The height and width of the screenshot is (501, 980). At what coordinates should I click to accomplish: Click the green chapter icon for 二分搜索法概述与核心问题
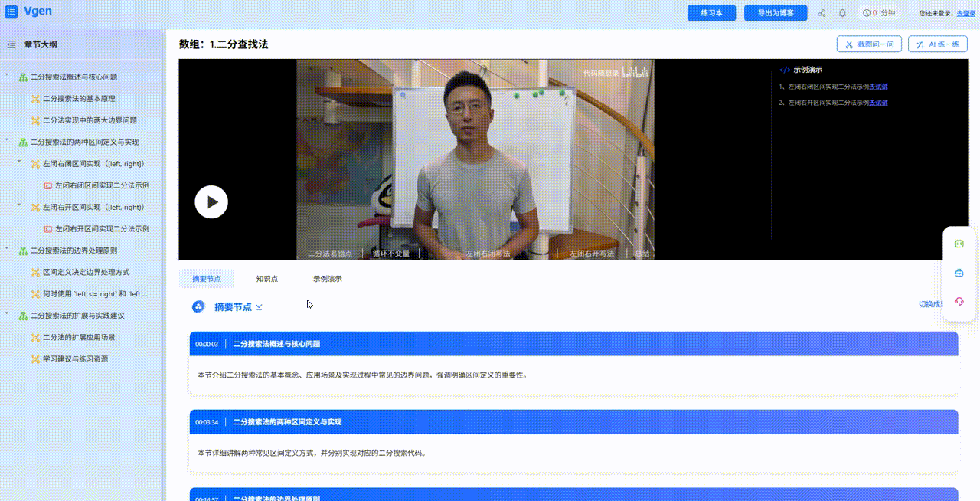click(23, 77)
